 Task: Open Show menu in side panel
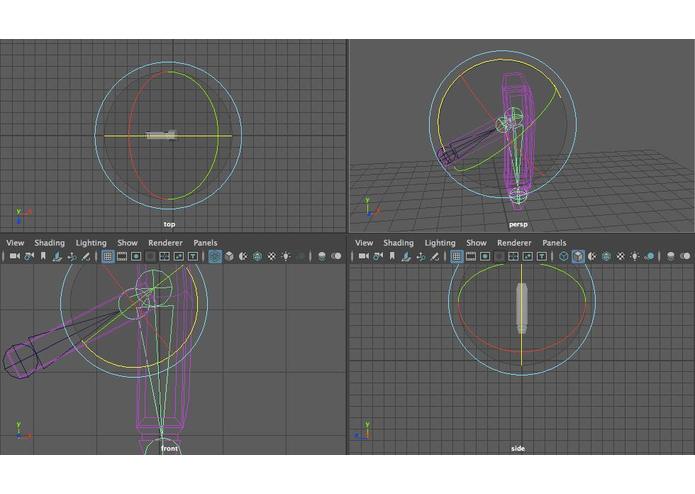coord(476,243)
